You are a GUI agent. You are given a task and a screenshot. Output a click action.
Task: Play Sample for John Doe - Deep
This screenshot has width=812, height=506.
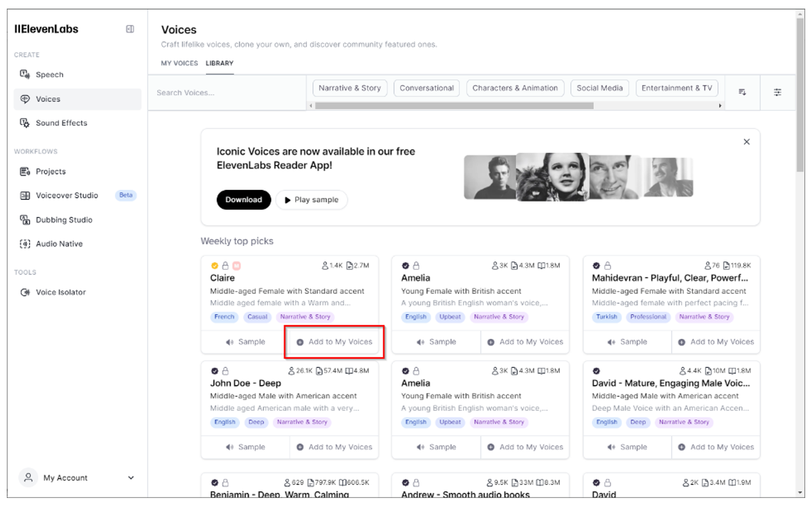click(x=245, y=447)
